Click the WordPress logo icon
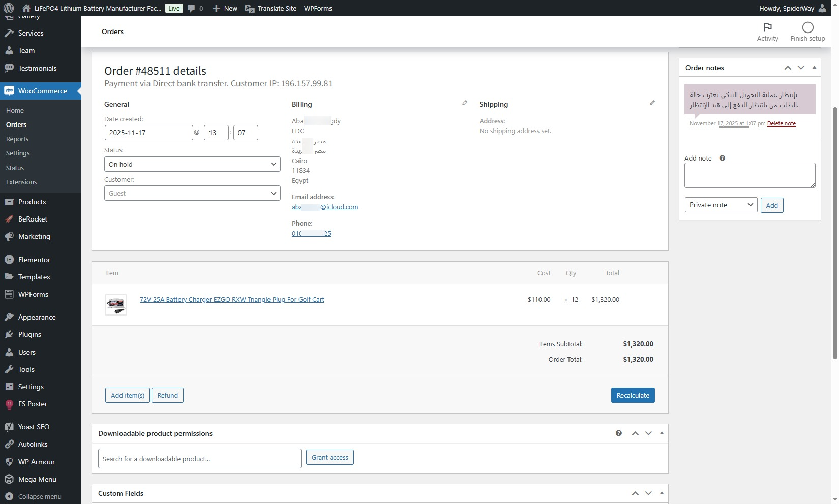The width and height of the screenshot is (839, 504). click(x=9, y=8)
